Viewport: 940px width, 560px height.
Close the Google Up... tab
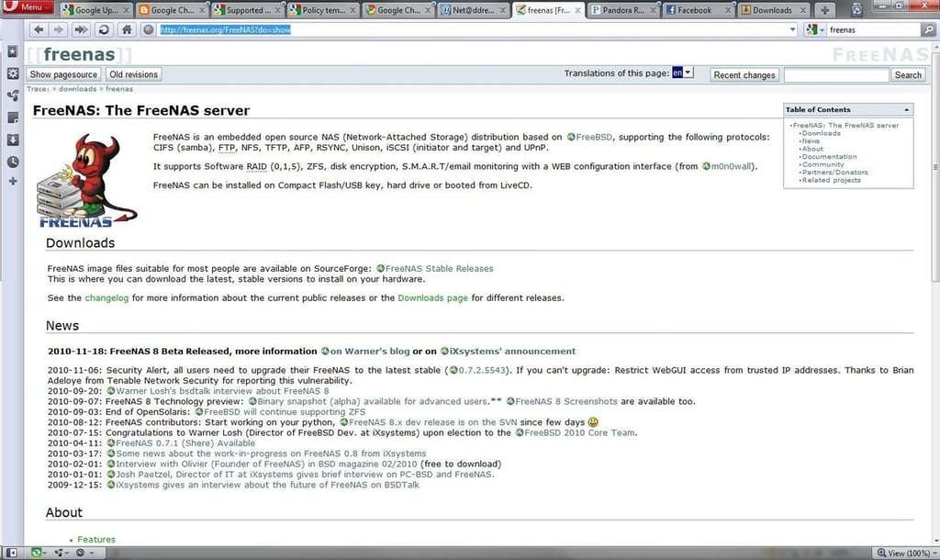(x=126, y=10)
